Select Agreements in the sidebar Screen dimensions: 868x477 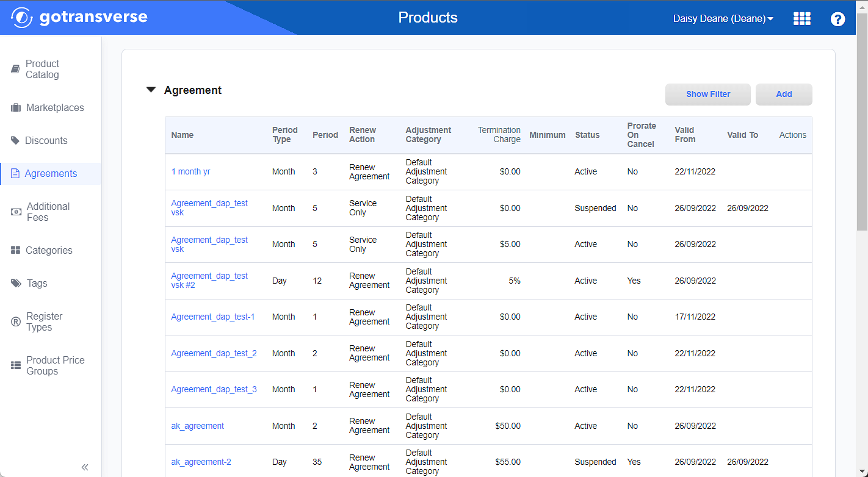(x=51, y=174)
